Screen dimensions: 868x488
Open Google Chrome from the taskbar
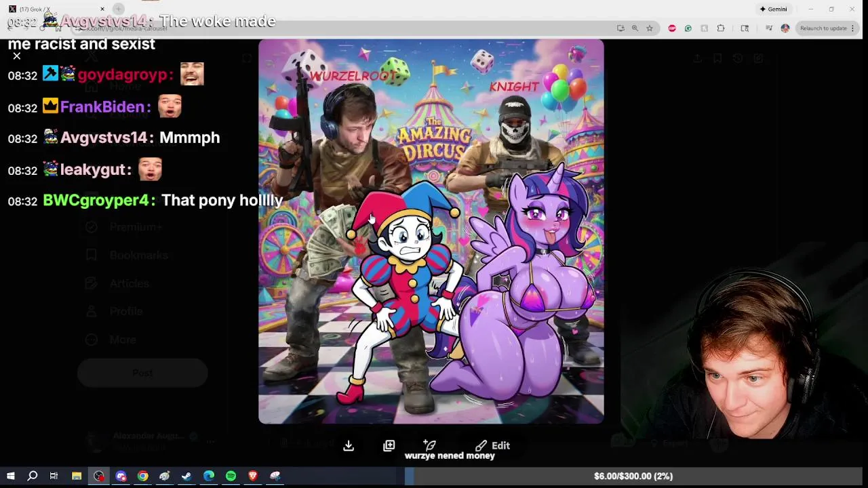coord(142,476)
